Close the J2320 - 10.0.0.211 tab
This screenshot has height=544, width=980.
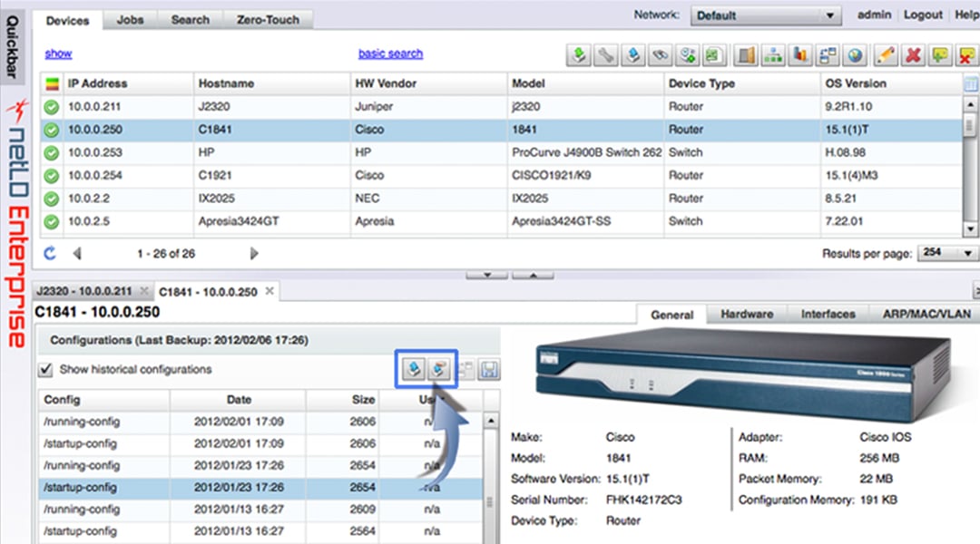pos(144,292)
